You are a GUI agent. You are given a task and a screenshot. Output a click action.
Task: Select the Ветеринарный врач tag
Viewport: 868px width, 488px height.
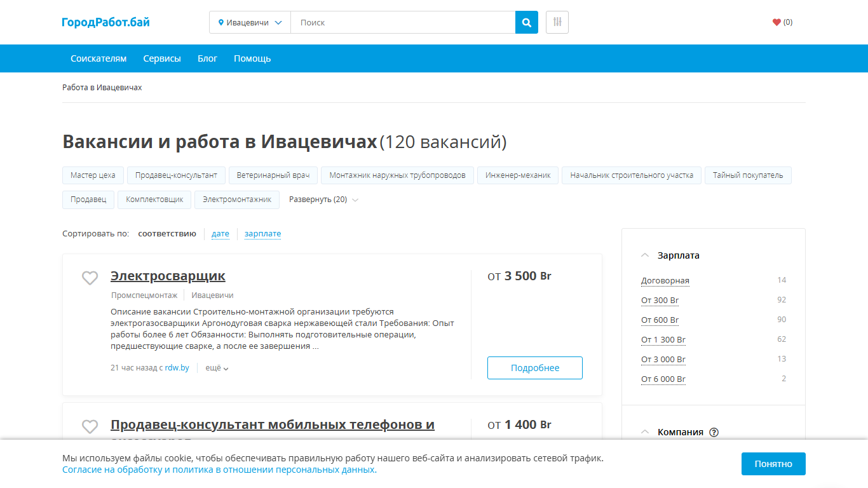(x=273, y=175)
